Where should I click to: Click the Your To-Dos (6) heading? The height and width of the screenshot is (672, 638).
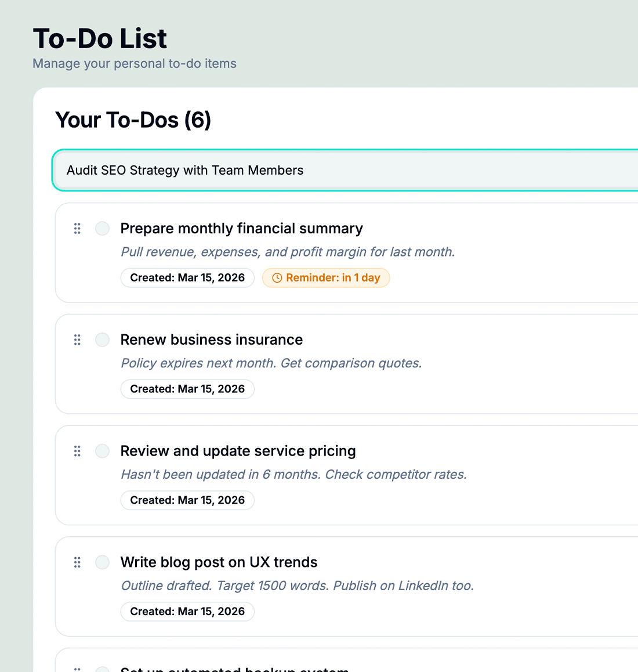point(133,120)
